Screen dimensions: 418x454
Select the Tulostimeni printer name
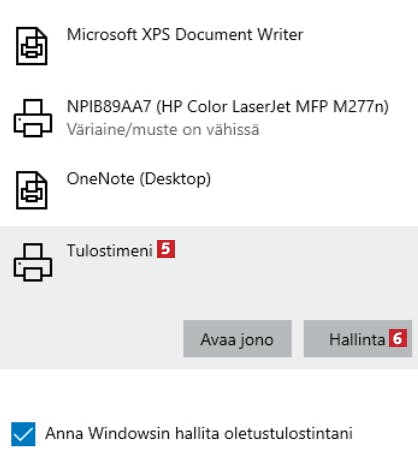click(110, 250)
